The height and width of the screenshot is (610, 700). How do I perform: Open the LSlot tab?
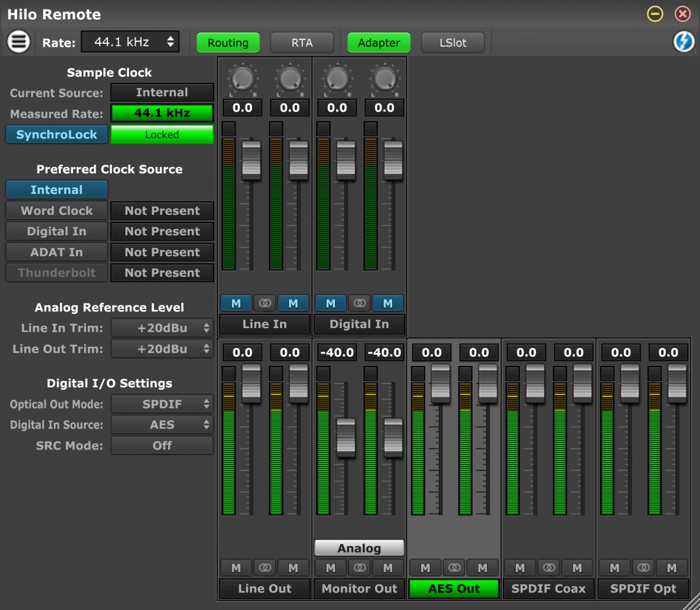coord(453,42)
